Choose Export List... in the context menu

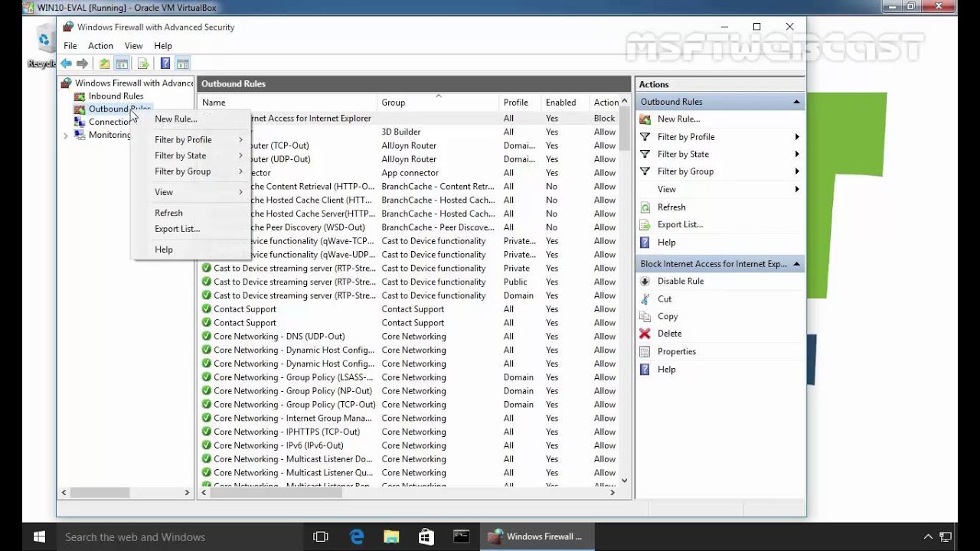[x=191, y=229]
